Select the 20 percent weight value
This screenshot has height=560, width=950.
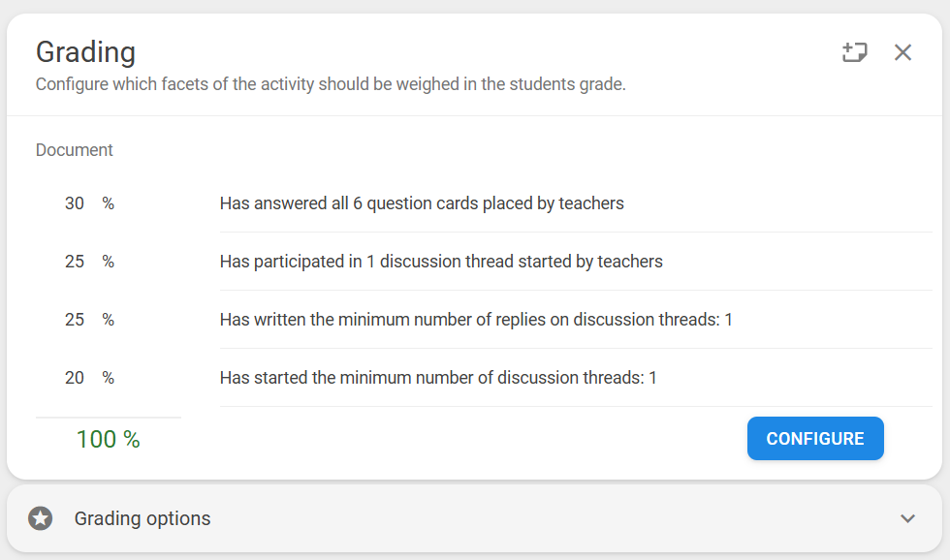tap(75, 378)
